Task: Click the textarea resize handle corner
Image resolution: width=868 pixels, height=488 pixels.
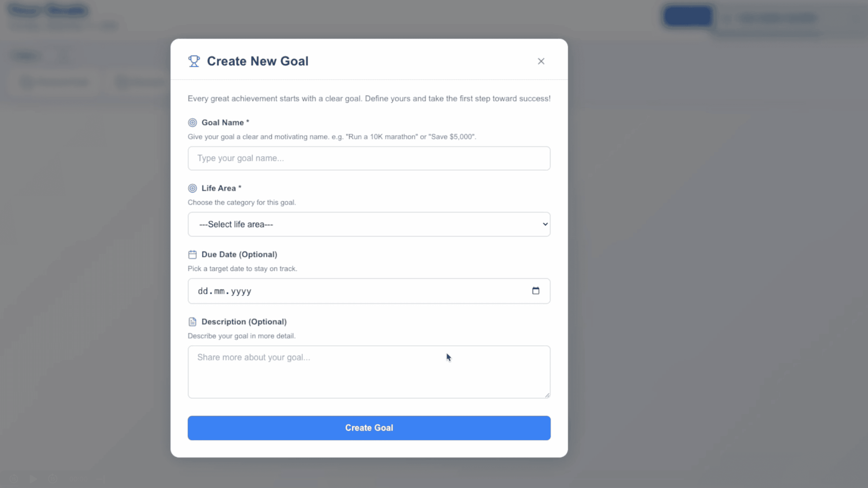Action: coord(547,395)
